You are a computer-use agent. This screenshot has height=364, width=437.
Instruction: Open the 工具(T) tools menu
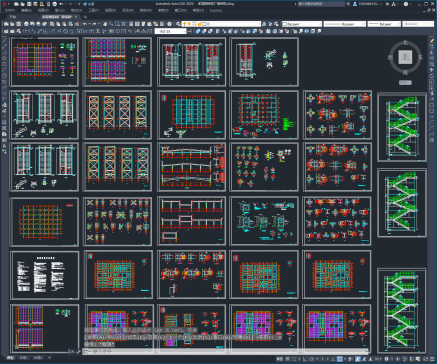click(94, 10)
